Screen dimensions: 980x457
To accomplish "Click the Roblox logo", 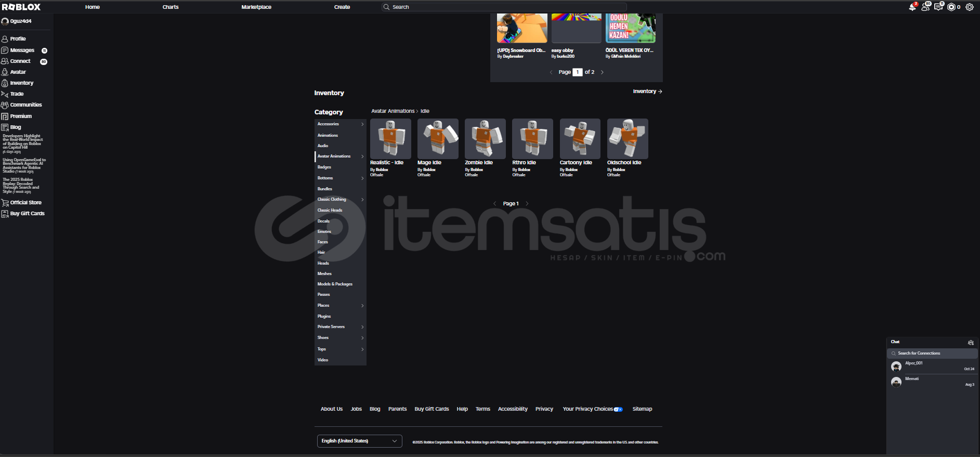I will pos(21,7).
